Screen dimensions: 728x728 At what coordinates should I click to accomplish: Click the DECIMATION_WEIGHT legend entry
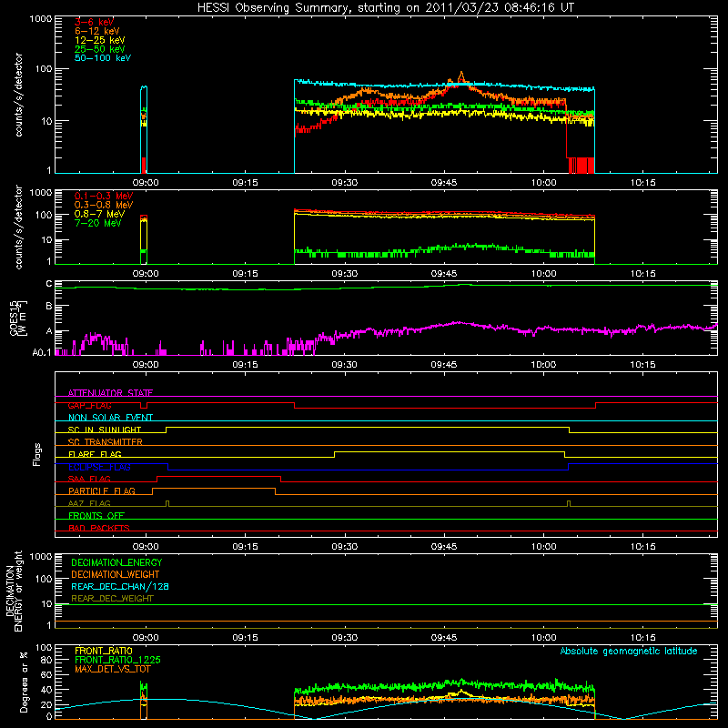click(116, 575)
